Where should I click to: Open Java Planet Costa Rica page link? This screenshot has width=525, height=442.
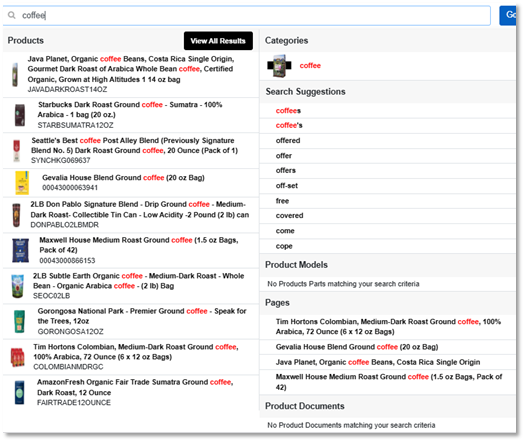pyautogui.click(x=378, y=362)
